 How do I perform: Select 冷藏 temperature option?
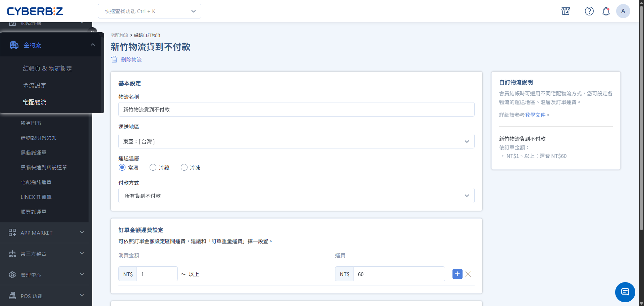tap(153, 168)
